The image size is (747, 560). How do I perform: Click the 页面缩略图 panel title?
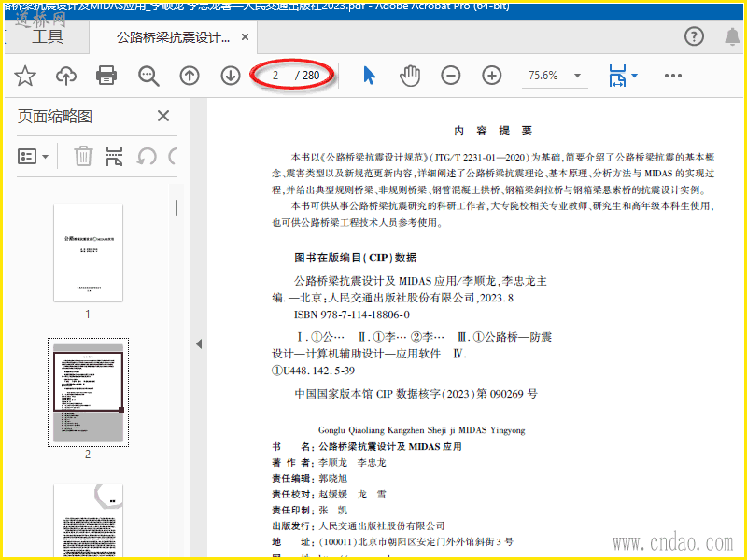(x=55, y=116)
